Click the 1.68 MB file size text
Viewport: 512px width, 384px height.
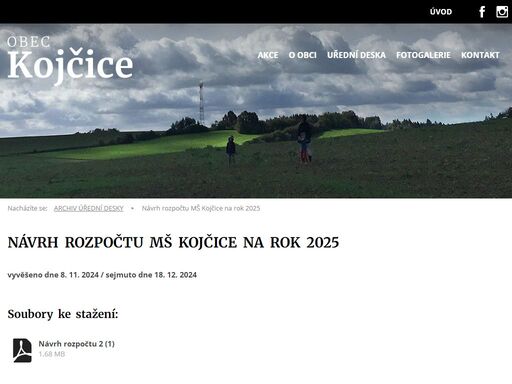tap(52, 354)
